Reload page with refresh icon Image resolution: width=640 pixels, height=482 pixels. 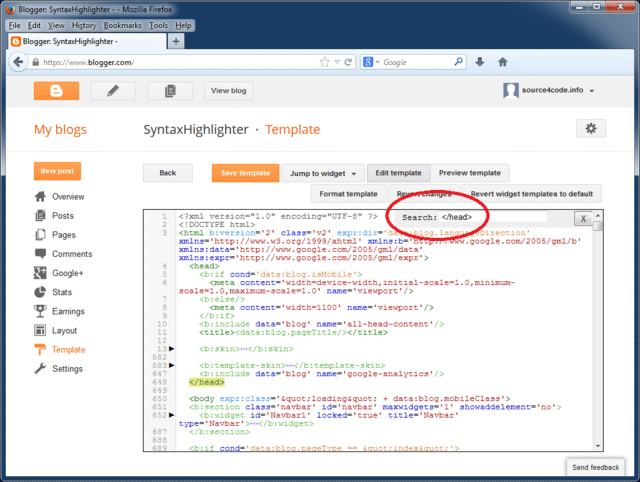pos(348,62)
